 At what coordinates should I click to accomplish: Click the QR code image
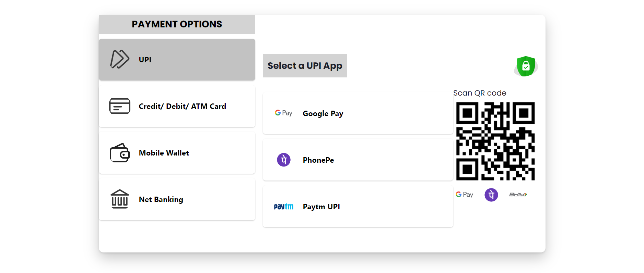point(495,141)
